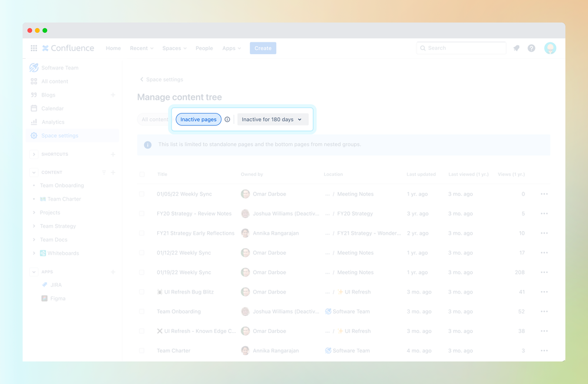The image size is (588, 384).
Task: Open Team Charter in the content tree
Action: tap(64, 199)
